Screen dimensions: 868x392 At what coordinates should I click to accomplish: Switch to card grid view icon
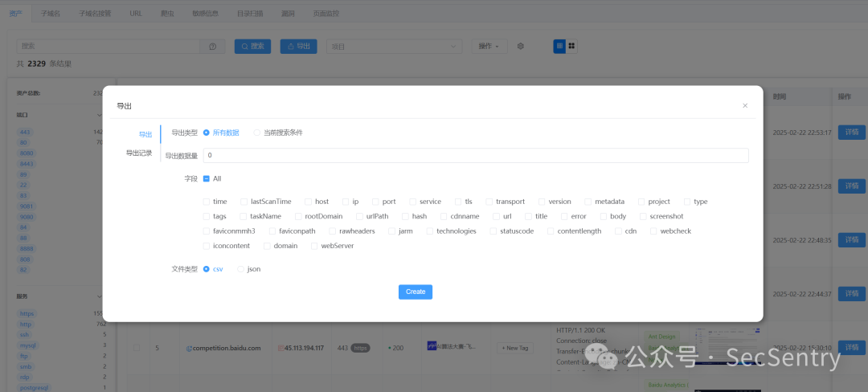click(x=572, y=47)
